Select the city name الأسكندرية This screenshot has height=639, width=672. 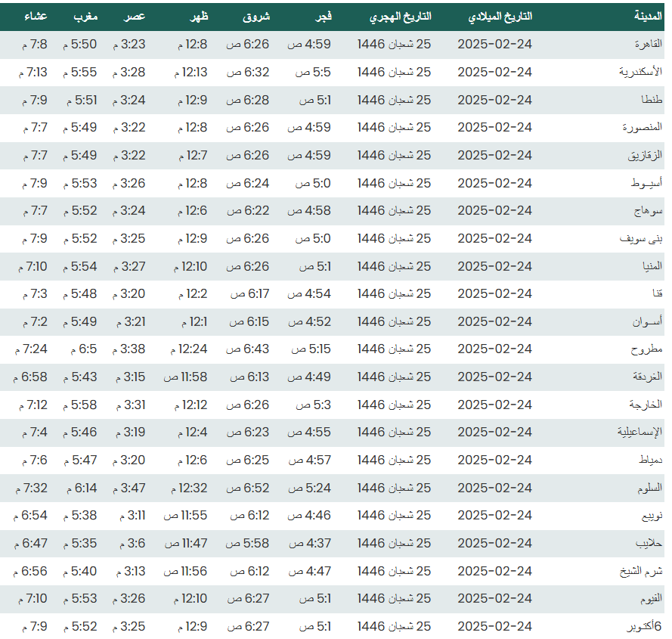pyautogui.click(x=641, y=72)
